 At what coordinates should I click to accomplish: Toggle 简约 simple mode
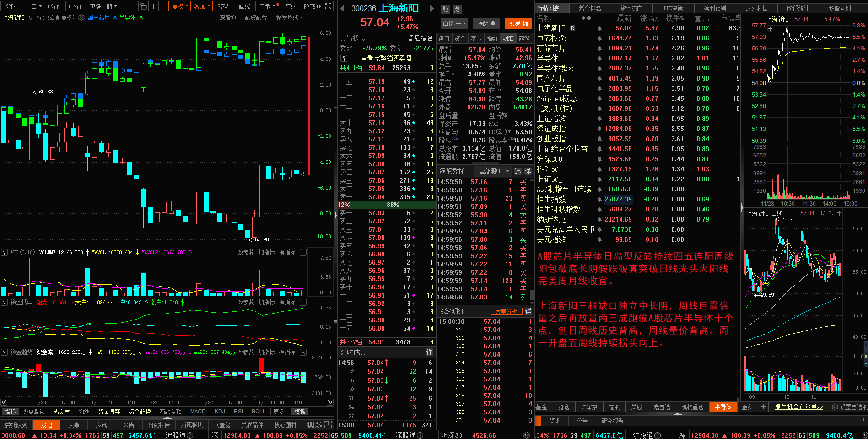[291, 6]
